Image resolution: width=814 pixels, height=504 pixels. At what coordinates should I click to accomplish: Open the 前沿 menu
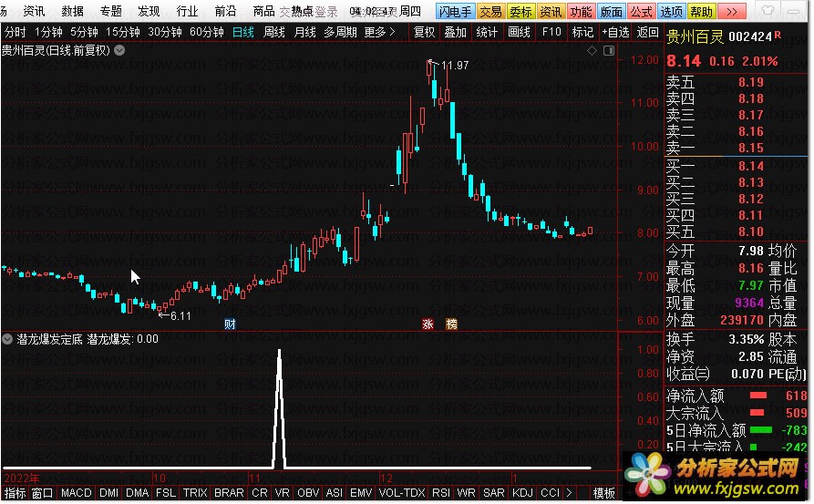point(225,11)
